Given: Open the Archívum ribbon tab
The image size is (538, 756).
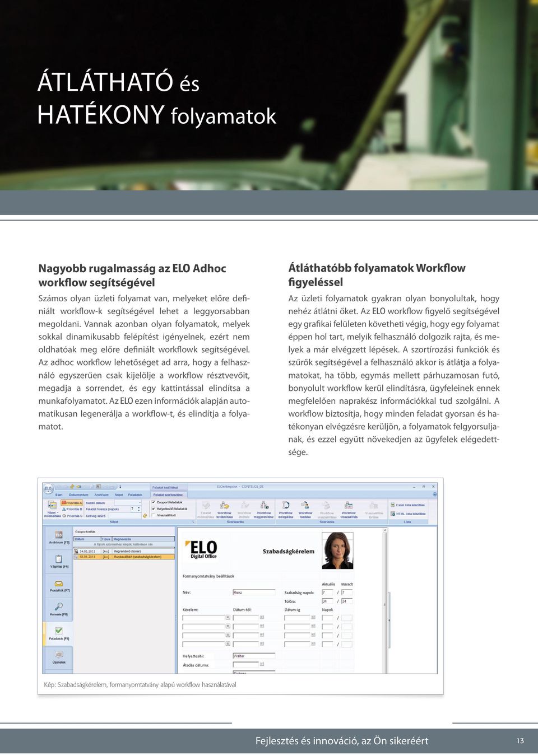Looking at the screenshot, I should click(x=101, y=495).
